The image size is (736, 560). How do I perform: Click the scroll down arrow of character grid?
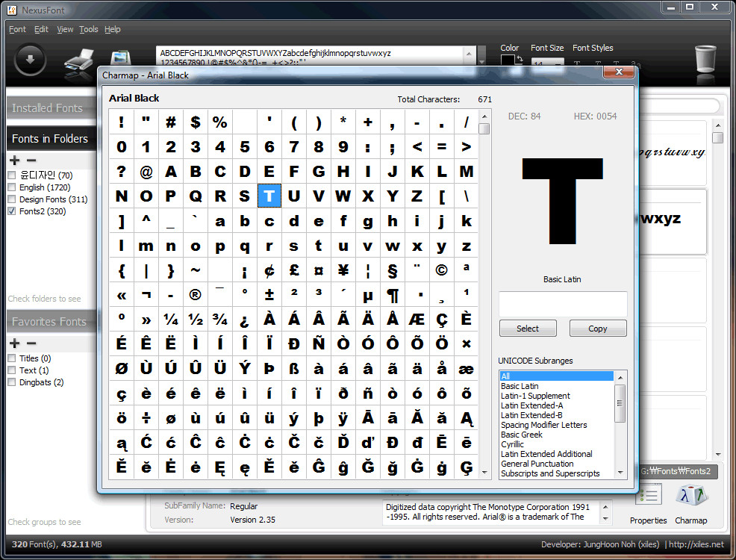pyautogui.click(x=484, y=473)
